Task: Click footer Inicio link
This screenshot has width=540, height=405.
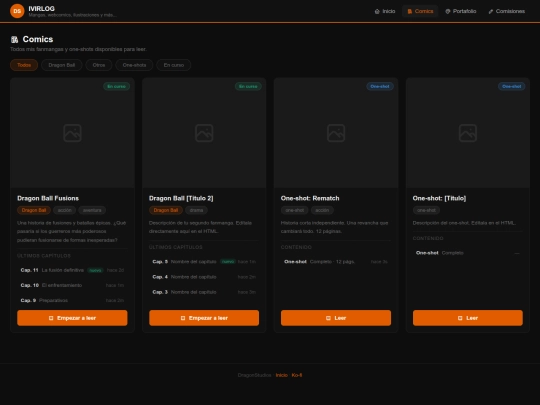Action: [x=281, y=375]
